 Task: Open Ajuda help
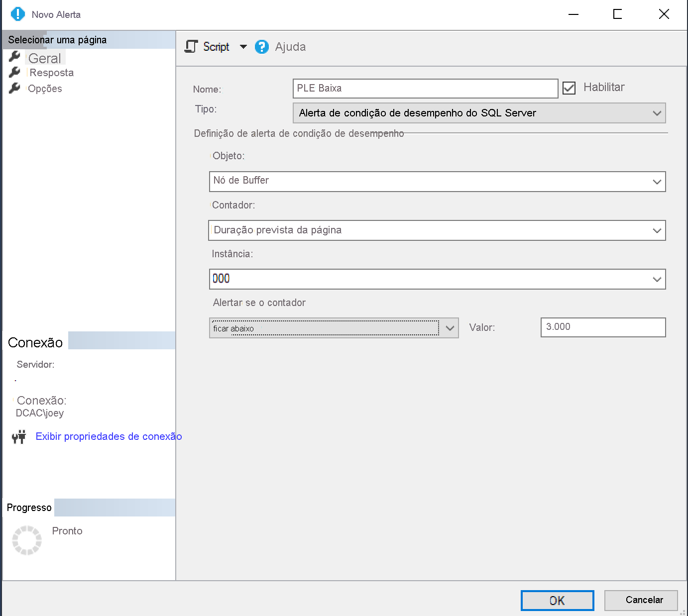coord(291,47)
